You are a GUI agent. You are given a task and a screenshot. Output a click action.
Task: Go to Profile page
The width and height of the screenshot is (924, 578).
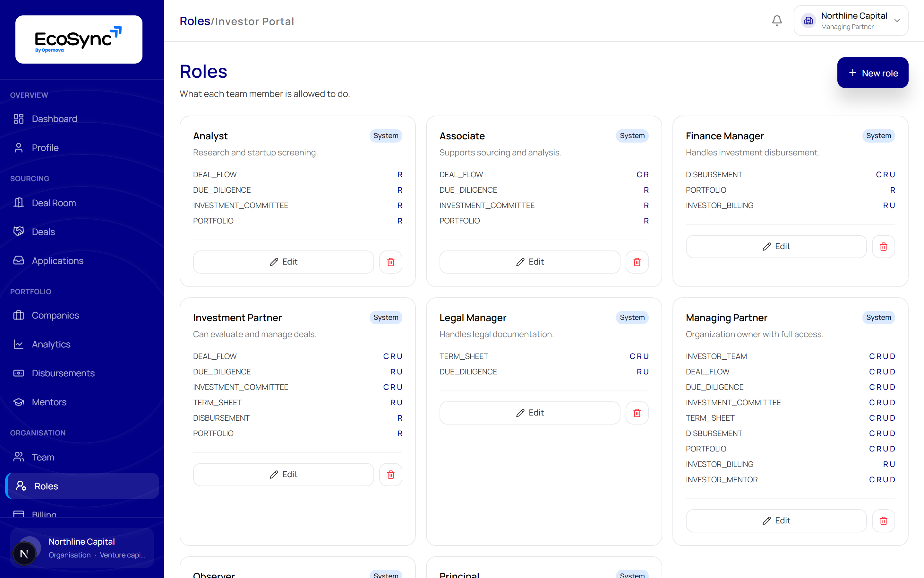pyautogui.click(x=82, y=148)
